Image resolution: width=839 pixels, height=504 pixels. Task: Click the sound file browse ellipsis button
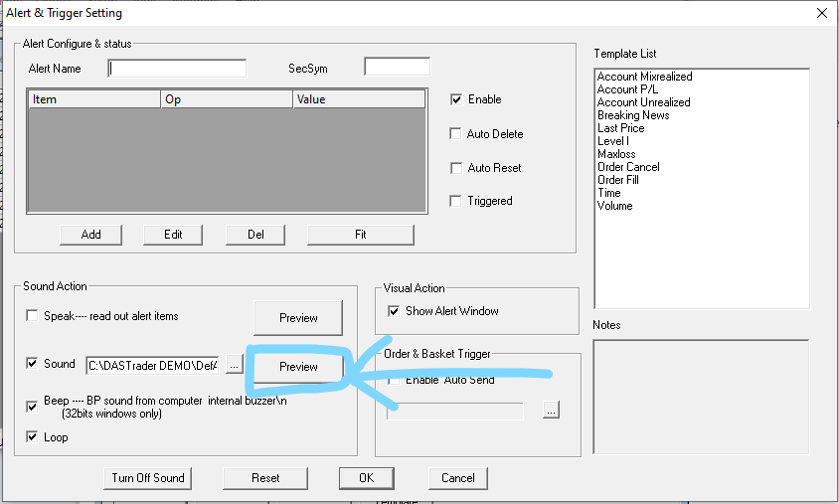point(234,365)
